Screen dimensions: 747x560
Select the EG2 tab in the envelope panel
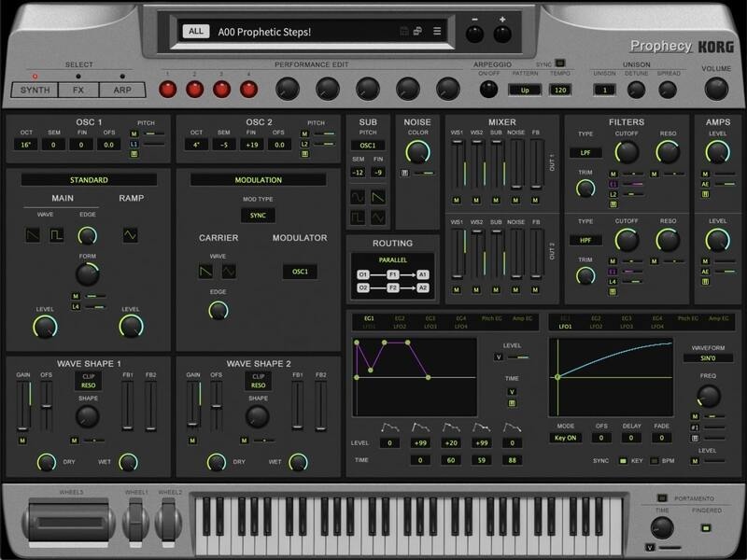pos(398,317)
